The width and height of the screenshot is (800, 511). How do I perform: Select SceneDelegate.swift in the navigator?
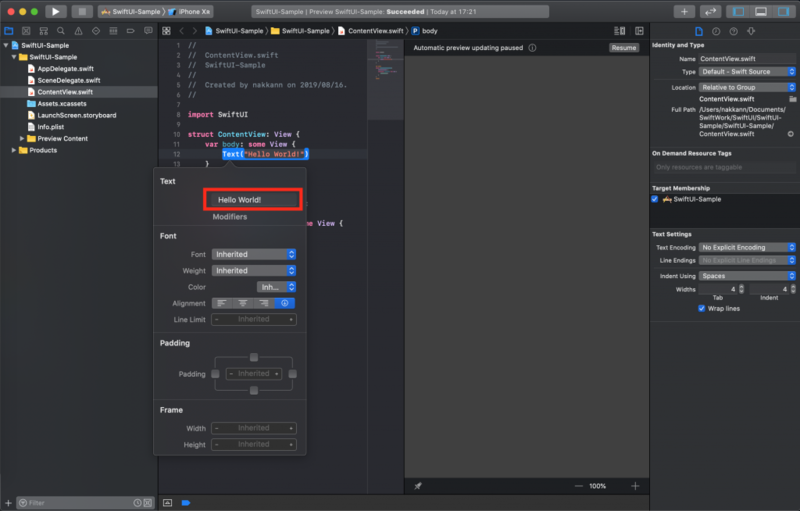click(x=69, y=81)
